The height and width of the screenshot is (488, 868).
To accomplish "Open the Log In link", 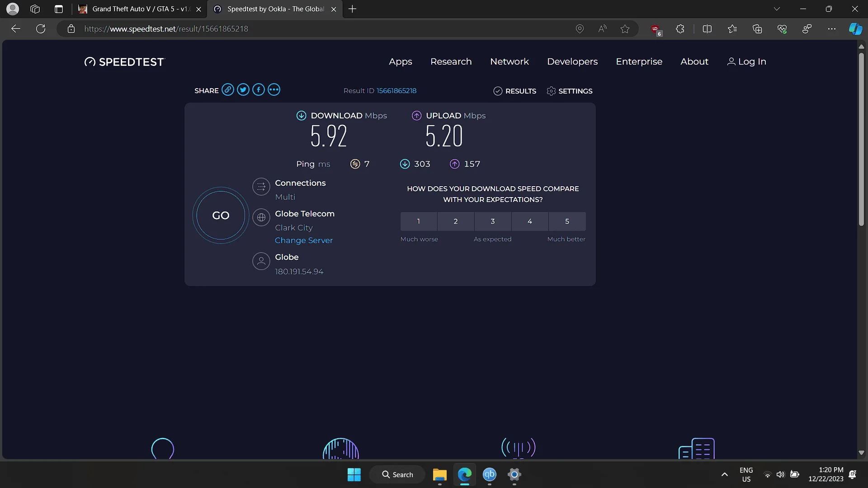I will pos(747,62).
